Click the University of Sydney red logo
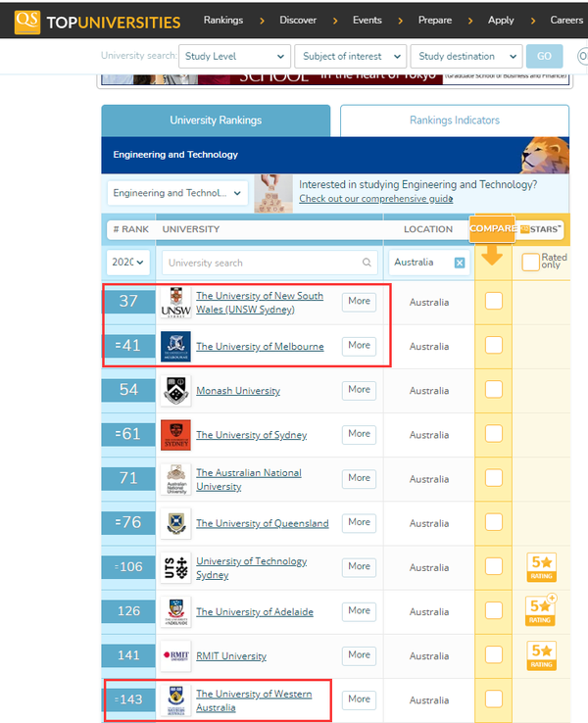 [175, 435]
